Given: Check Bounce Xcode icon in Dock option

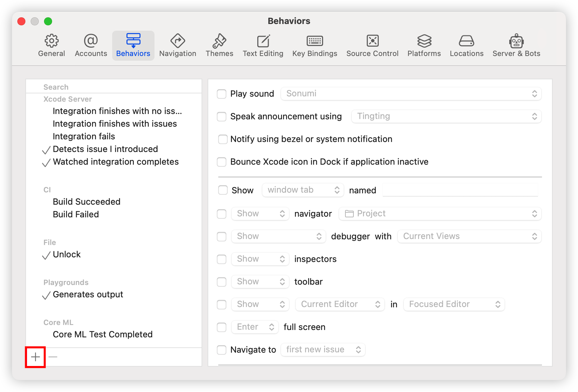Looking at the screenshot, I should pos(222,162).
